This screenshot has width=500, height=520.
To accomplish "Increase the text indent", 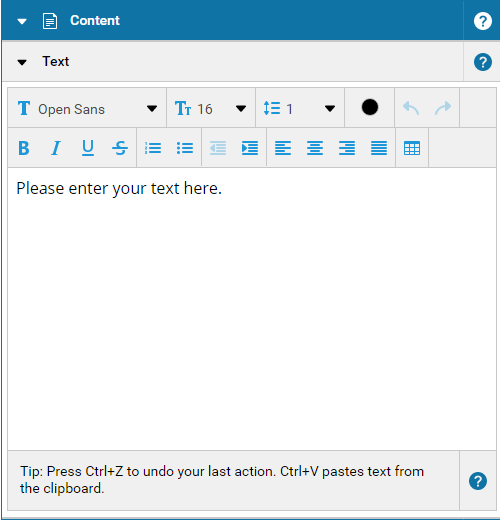I will [x=250, y=148].
